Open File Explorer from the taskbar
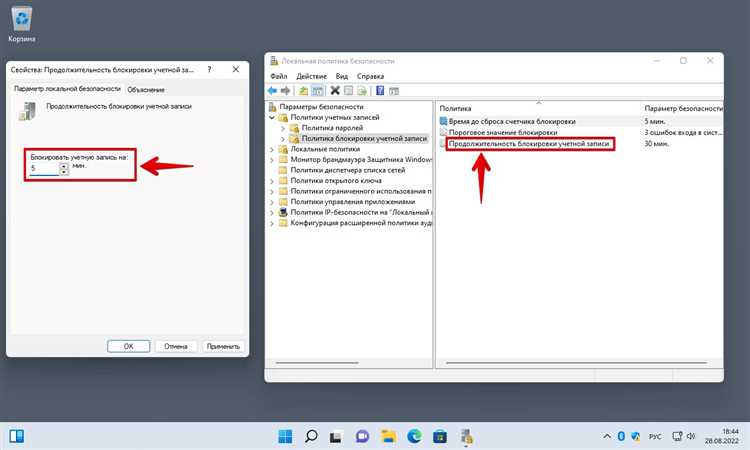Image resolution: width=750 pixels, height=450 pixels. [388, 436]
